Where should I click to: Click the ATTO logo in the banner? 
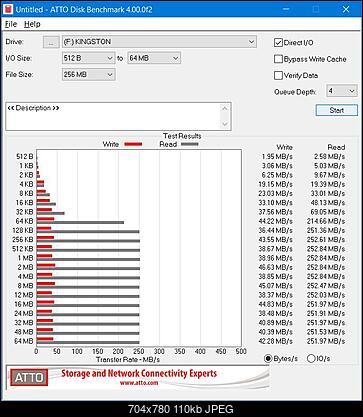pos(29,377)
